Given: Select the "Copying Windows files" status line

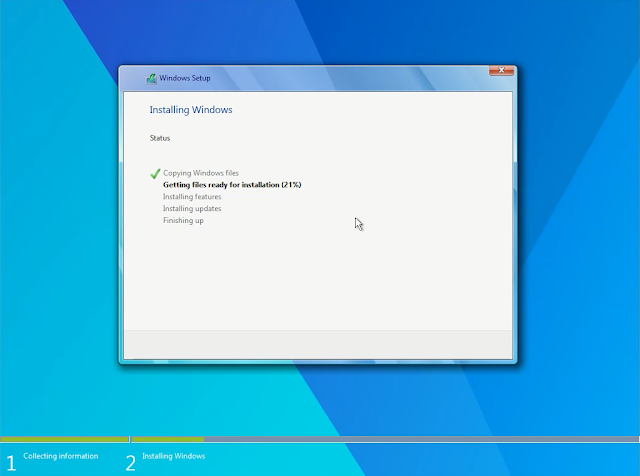Looking at the screenshot, I should pyautogui.click(x=201, y=173).
